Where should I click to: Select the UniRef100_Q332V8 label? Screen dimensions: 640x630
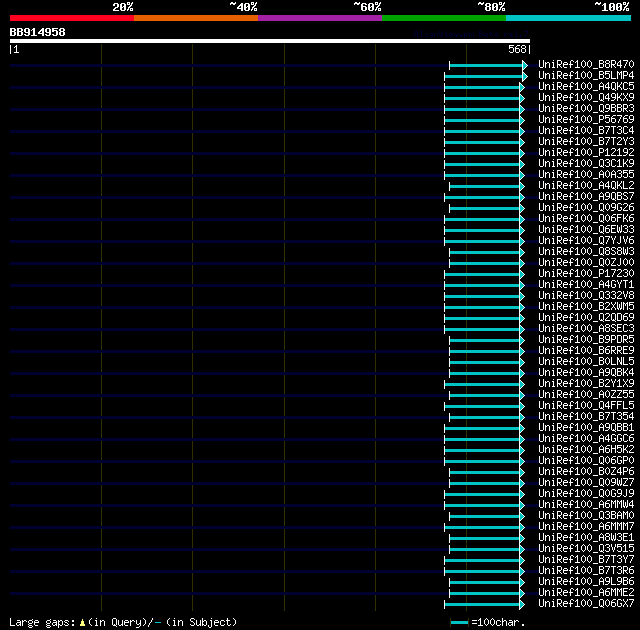[x=586, y=296]
